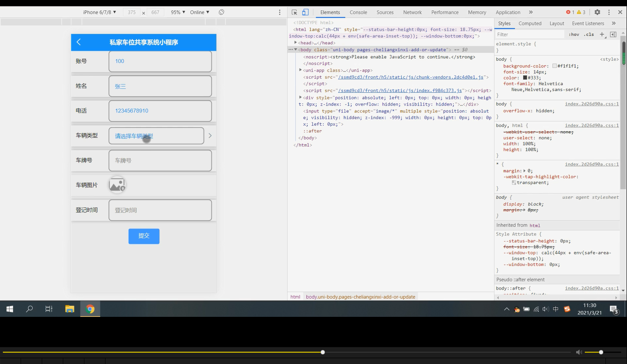This screenshot has height=364, width=627.
Task: Click the red error count indicator
Action: [x=570, y=12]
